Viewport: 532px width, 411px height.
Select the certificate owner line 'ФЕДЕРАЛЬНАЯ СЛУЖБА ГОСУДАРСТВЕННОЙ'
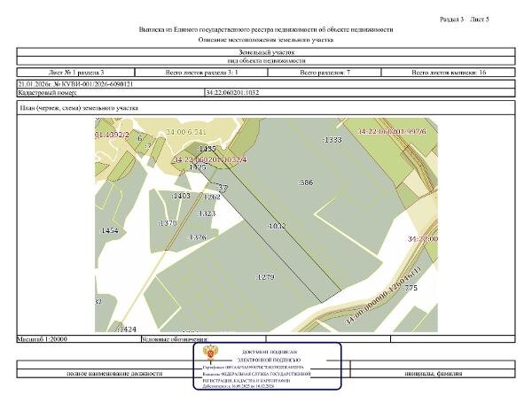click(x=257, y=374)
